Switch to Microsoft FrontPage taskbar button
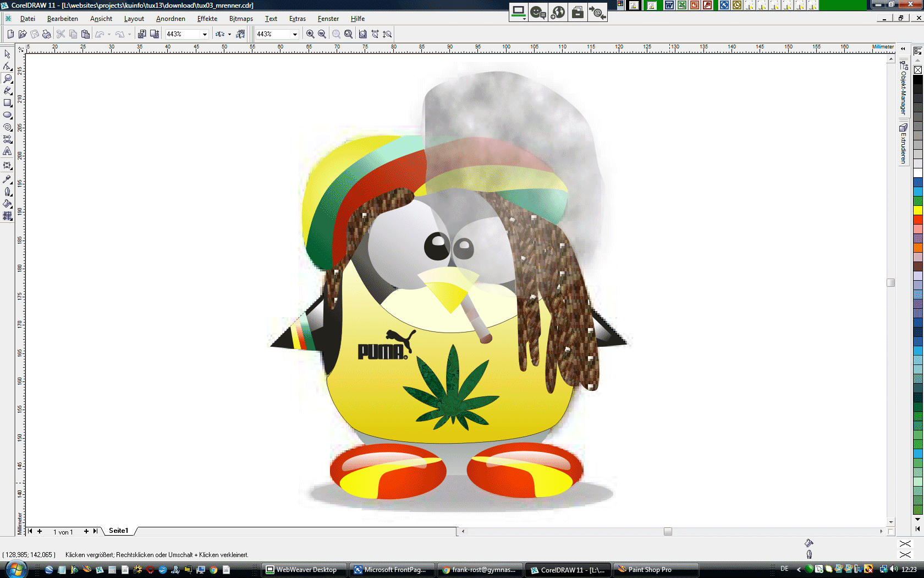The width and height of the screenshot is (924, 578). pos(393,570)
